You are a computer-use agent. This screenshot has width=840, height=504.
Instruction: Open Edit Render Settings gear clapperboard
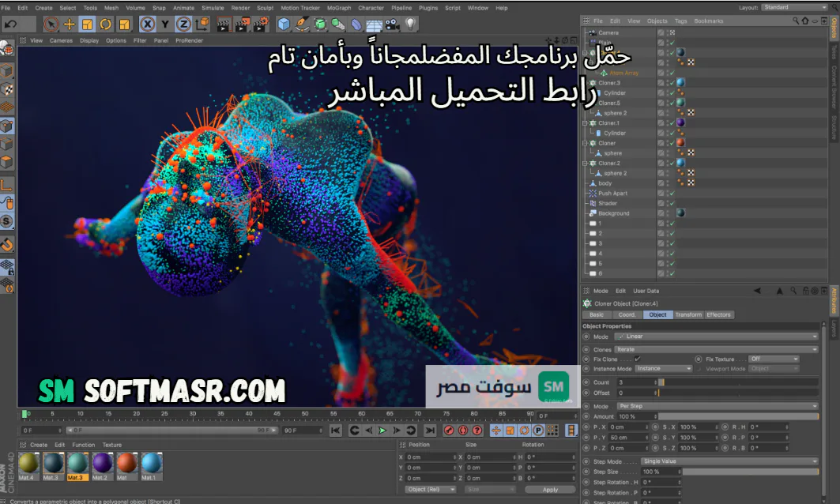pos(261,24)
